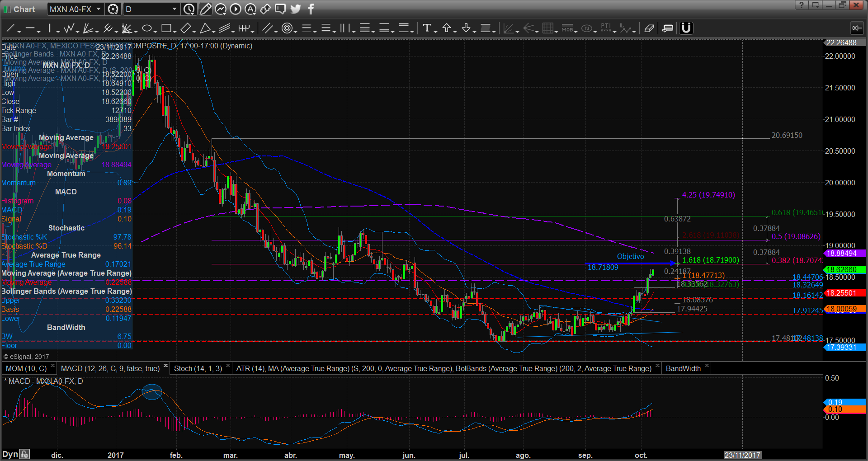Image resolution: width=868 pixels, height=461 pixels.
Task: Click the 18.62660 green last price marker
Action: pyautogui.click(x=844, y=269)
